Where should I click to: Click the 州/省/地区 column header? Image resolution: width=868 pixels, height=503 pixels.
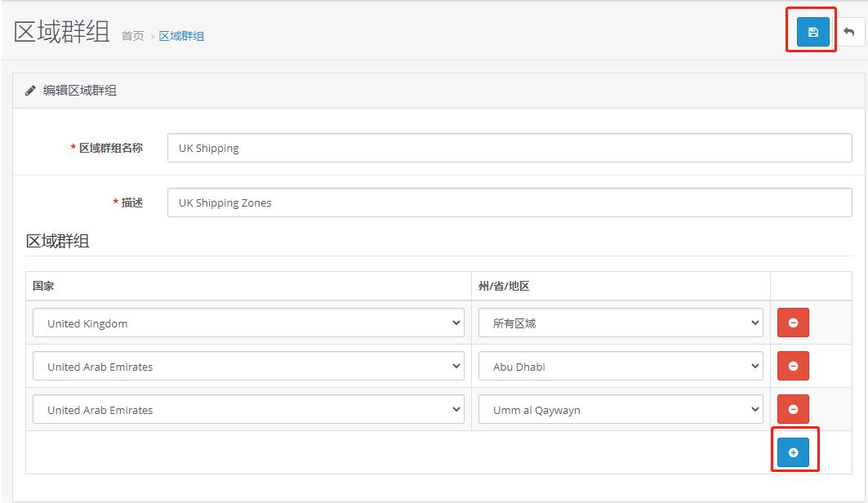(x=504, y=287)
